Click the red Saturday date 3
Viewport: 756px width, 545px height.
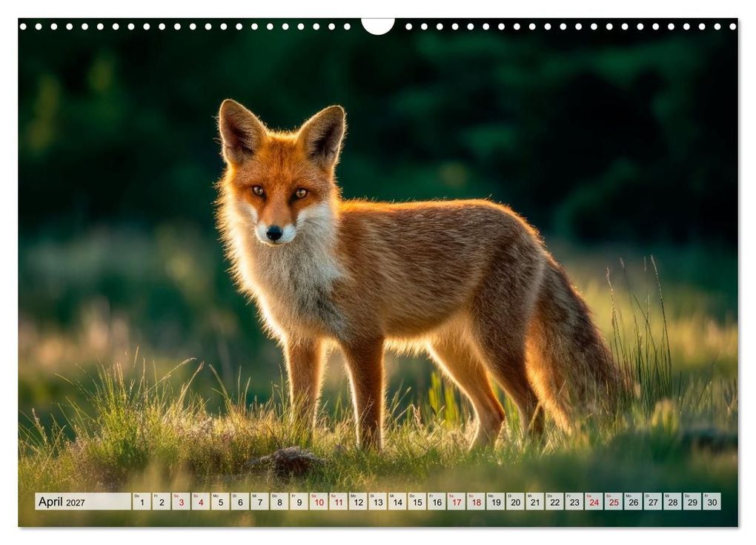tap(182, 501)
